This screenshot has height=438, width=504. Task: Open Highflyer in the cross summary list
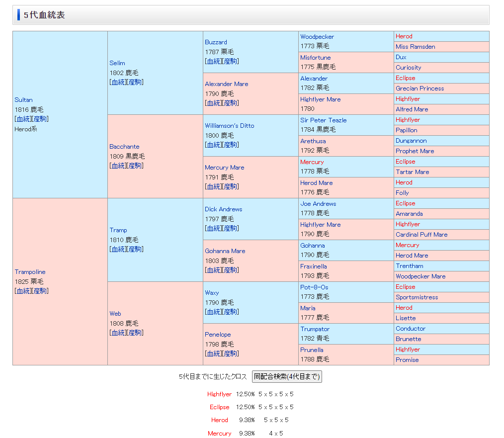click(x=219, y=394)
